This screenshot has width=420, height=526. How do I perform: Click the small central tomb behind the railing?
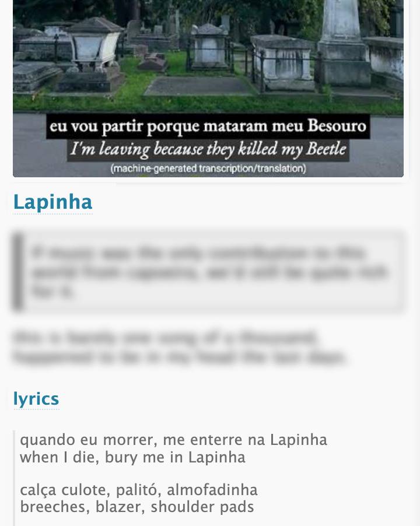click(x=209, y=47)
